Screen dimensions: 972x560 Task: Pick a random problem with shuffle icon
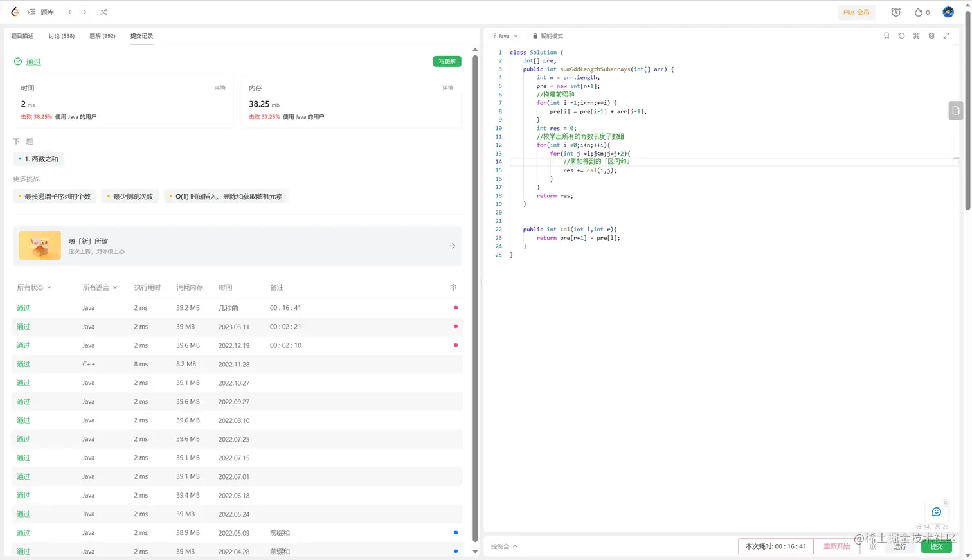tap(104, 12)
